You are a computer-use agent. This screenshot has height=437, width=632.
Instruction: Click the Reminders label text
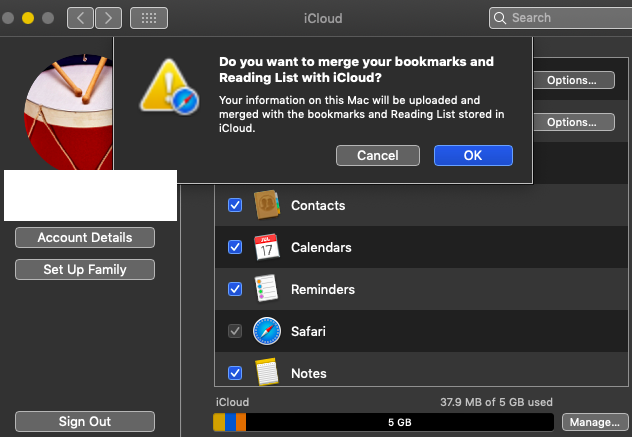(323, 289)
